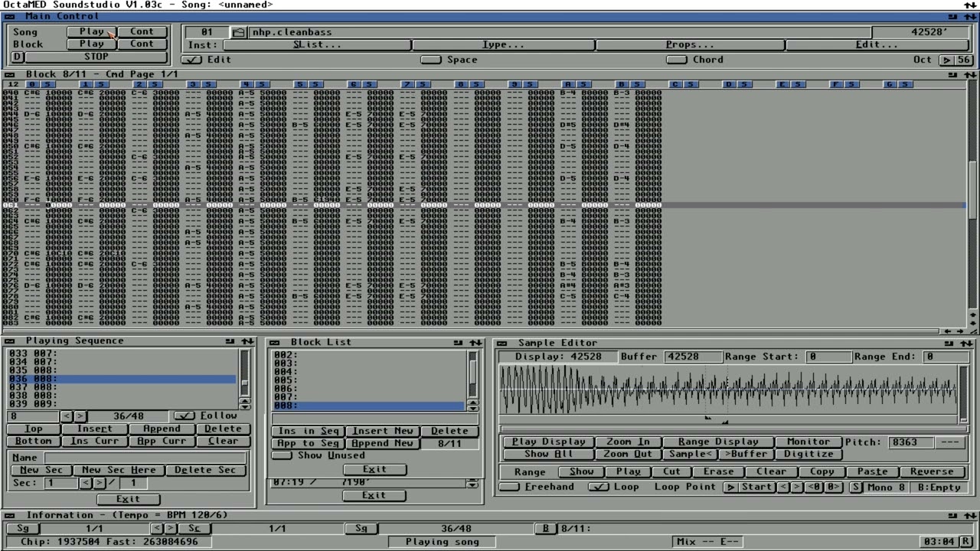Viewport: 980px width, 551px height.
Task: Click the octave cycle arrow next to Oct
Action: click(946, 60)
